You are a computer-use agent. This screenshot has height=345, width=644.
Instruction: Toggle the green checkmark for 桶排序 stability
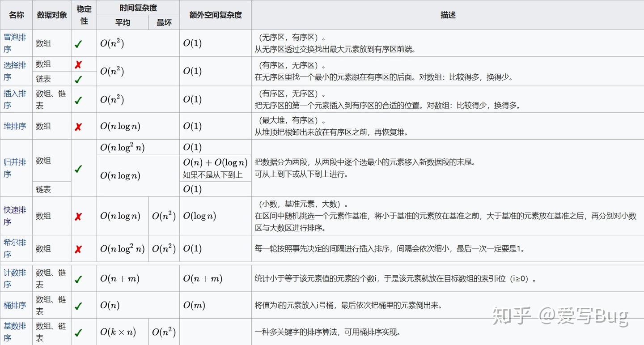coord(79,305)
